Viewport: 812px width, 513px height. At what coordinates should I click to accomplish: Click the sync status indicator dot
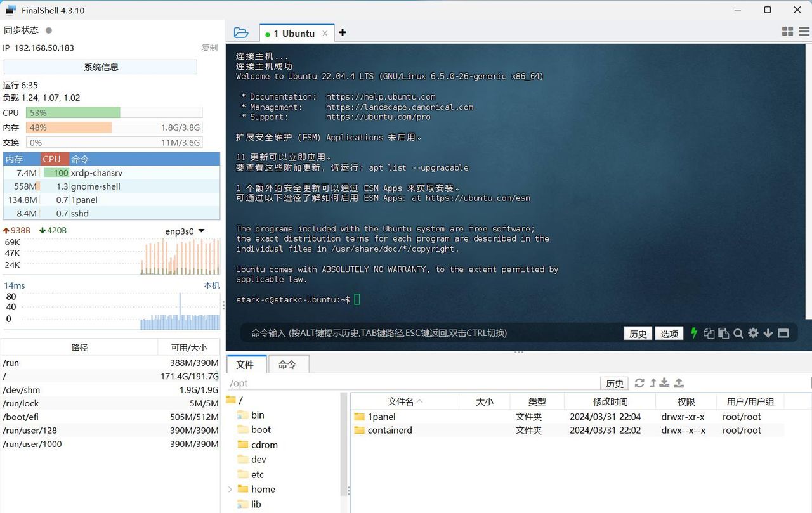coord(49,30)
